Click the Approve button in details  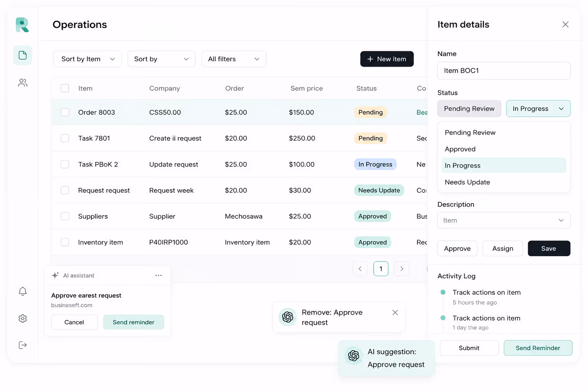point(457,248)
